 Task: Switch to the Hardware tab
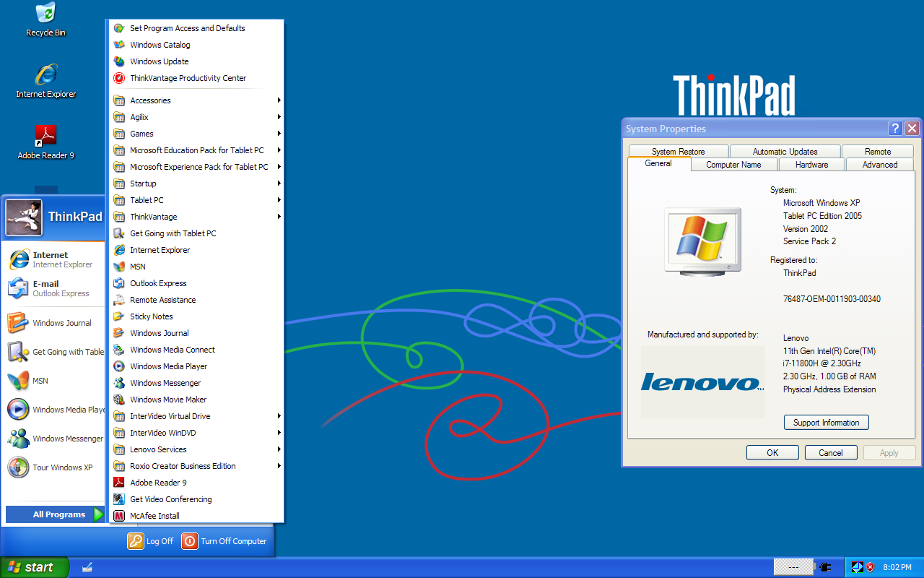811,165
